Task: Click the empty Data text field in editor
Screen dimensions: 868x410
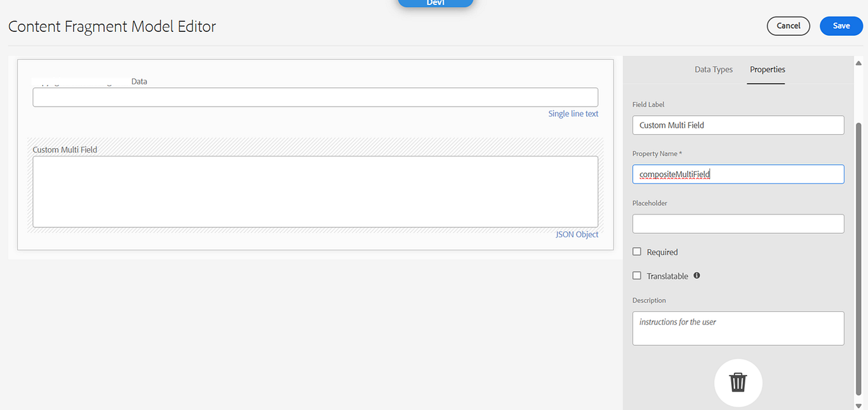Action: pyautogui.click(x=315, y=97)
